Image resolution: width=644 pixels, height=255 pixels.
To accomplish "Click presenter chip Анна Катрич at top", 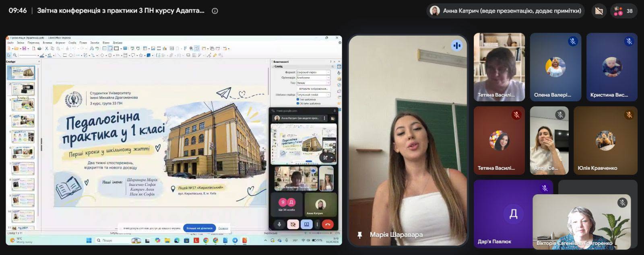I will click(x=506, y=11).
